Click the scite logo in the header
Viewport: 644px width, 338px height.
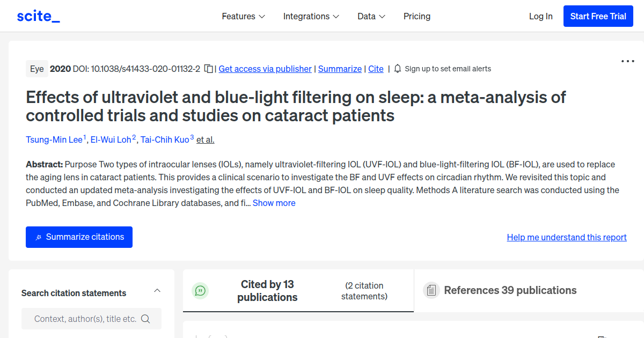click(38, 16)
